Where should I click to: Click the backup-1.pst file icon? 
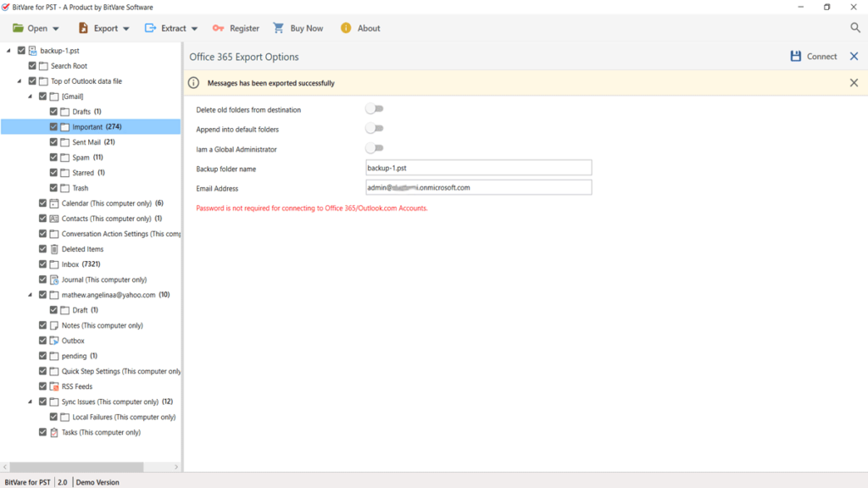(x=32, y=51)
